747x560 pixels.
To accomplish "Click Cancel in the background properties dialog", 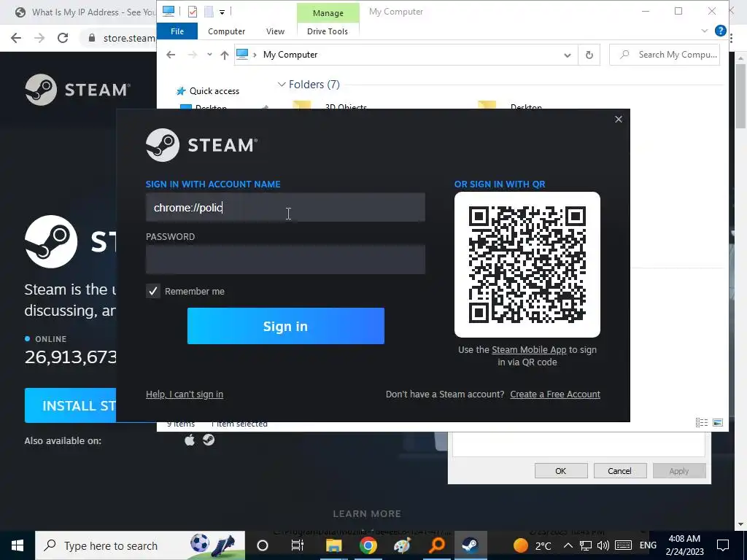I will click(619, 471).
